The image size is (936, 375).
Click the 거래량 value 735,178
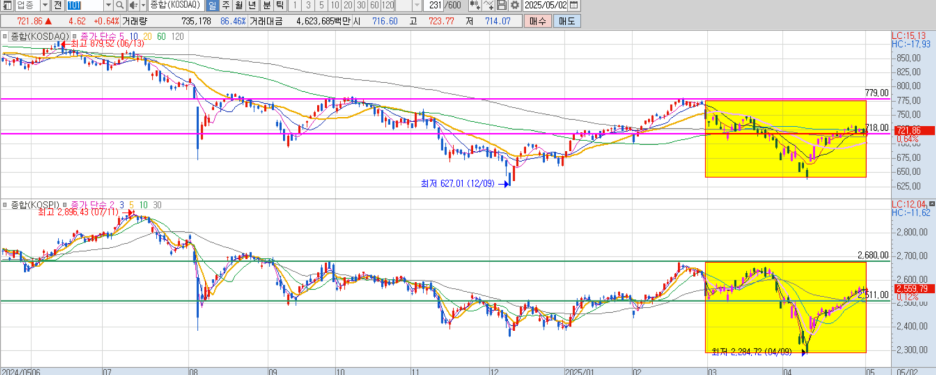coord(196,21)
